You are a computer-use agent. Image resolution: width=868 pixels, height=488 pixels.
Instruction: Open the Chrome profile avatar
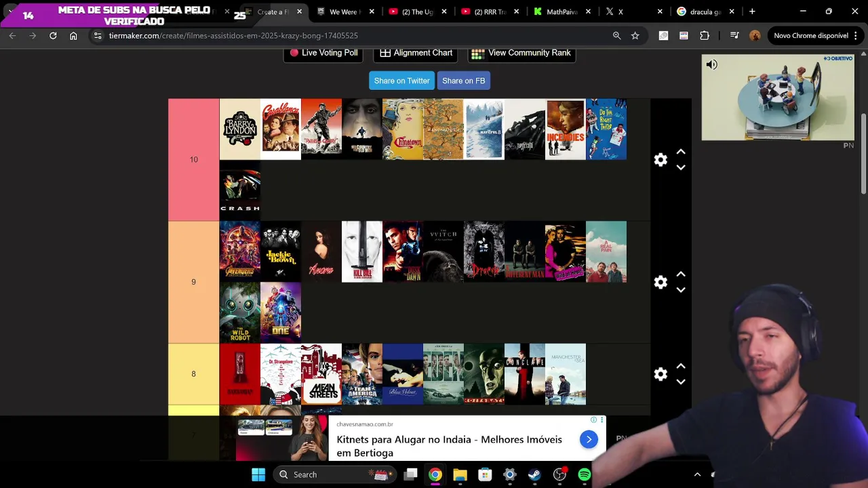click(x=755, y=35)
